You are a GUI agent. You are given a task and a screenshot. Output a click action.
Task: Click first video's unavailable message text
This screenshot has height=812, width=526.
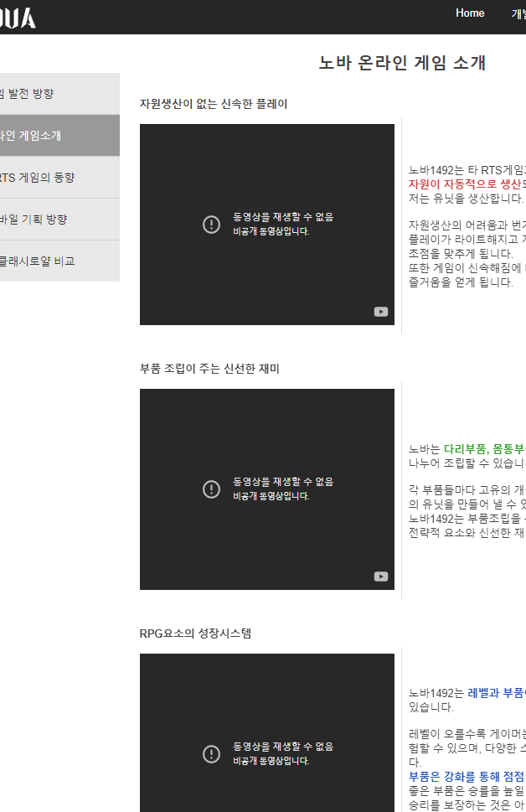(x=282, y=224)
